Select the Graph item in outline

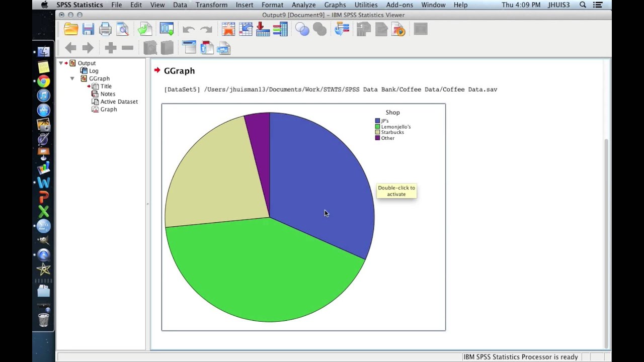tap(108, 109)
